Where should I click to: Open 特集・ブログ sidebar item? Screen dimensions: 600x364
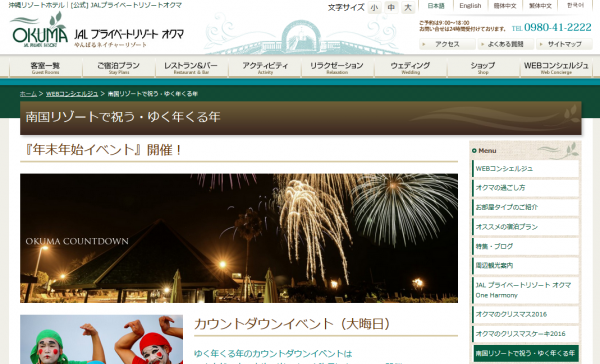(x=525, y=246)
